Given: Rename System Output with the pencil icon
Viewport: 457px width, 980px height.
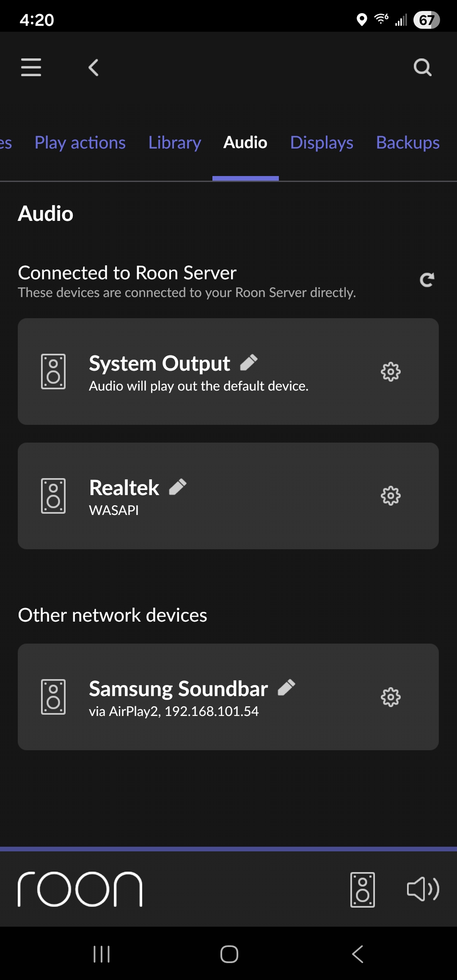Looking at the screenshot, I should point(249,363).
